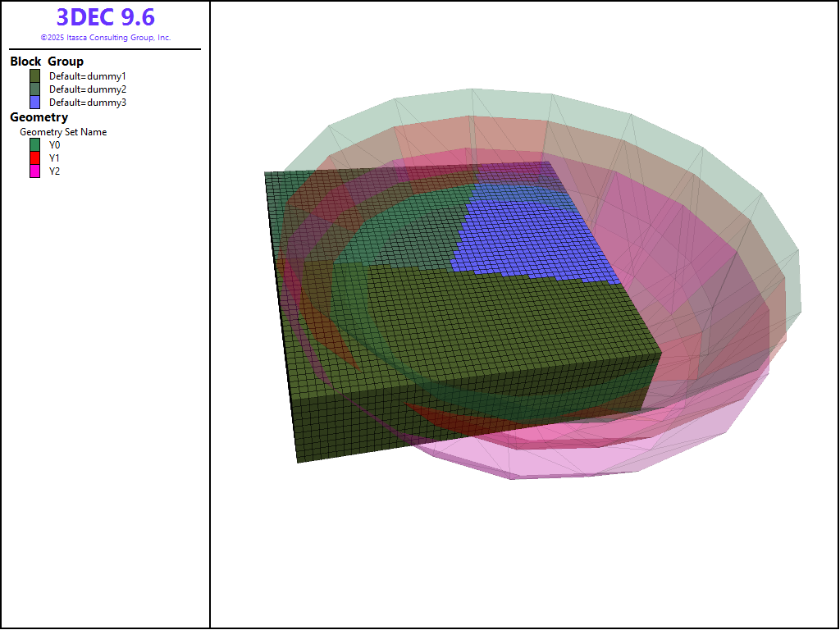Image resolution: width=840 pixels, height=630 pixels.
Task: Select the Default=dummy3 legend label
Action: pos(87,103)
